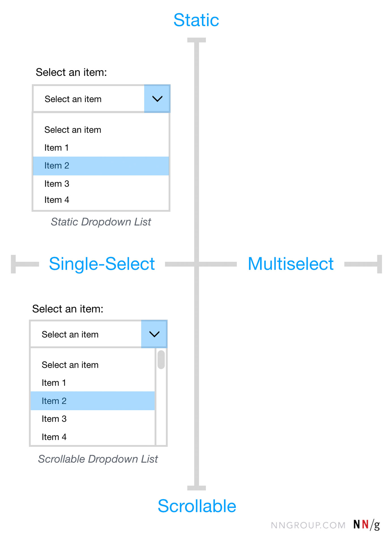Image resolution: width=392 pixels, height=544 pixels.
Task: Click the scrollable dropdown 'Select an item' field
Action: [86, 334]
